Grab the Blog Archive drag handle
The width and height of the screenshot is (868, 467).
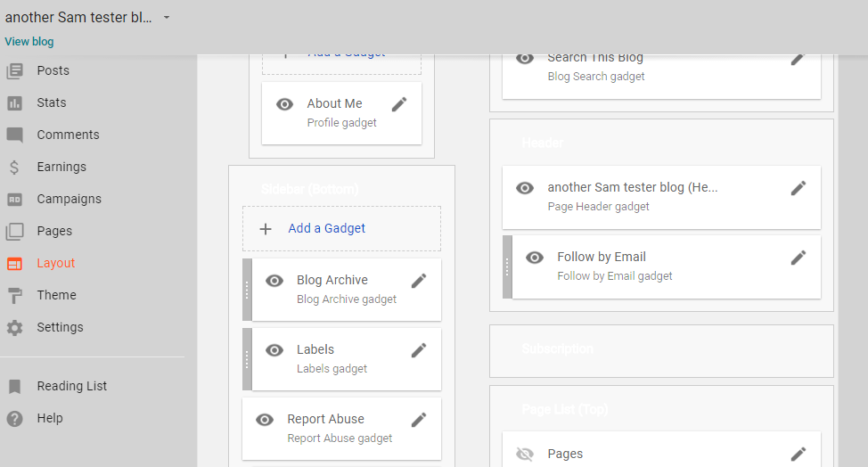247,290
